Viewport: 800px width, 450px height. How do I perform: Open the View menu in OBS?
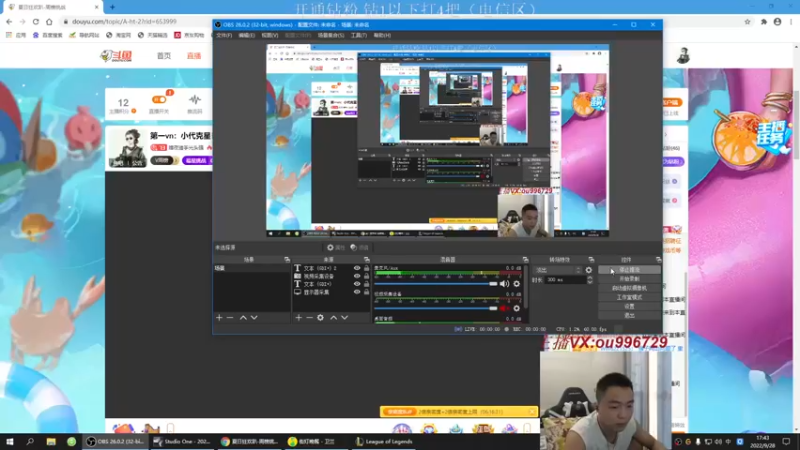pyautogui.click(x=270, y=35)
